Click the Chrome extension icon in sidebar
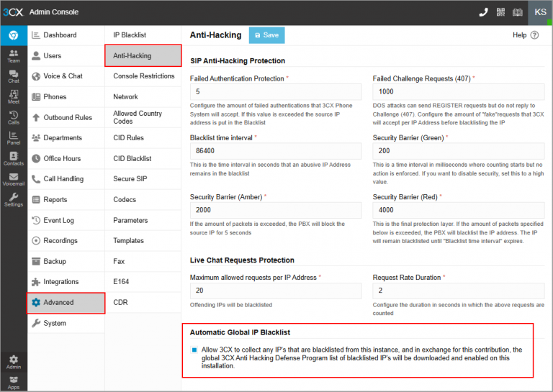 pyautogui.click(x=14, y=35)
